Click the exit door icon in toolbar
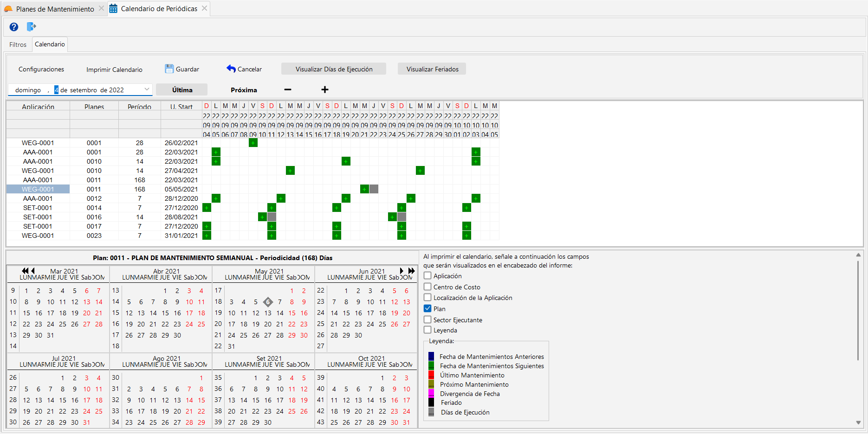Image resolution: width=868 pixels, height=434 pixels. 31,27
